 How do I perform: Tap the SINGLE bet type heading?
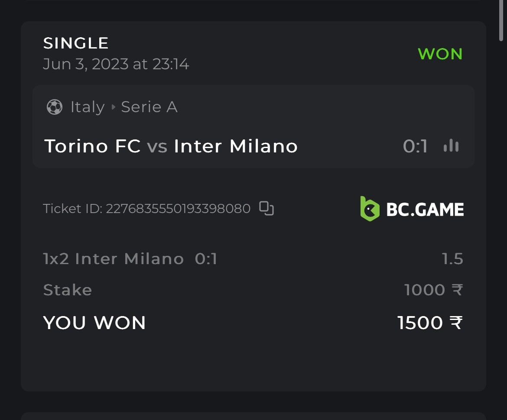tap(76, 43)
